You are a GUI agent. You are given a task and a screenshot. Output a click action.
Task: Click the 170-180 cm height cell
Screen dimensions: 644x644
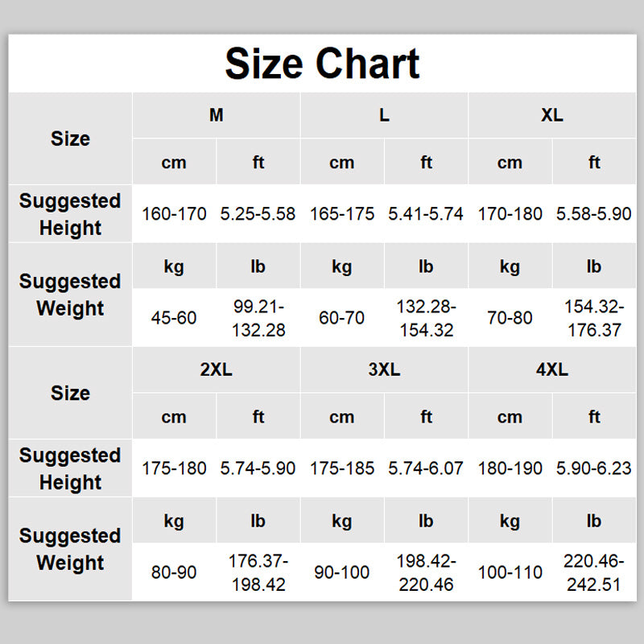pos(510,214)
